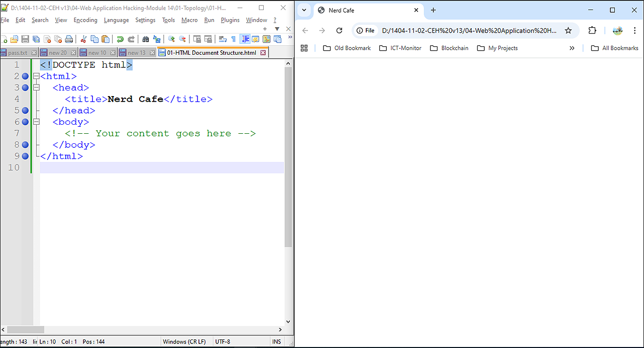This screenshot has height=348, width=644.
Task: Toggle the Indent Guide toolbar button
Action: (245, 39)
